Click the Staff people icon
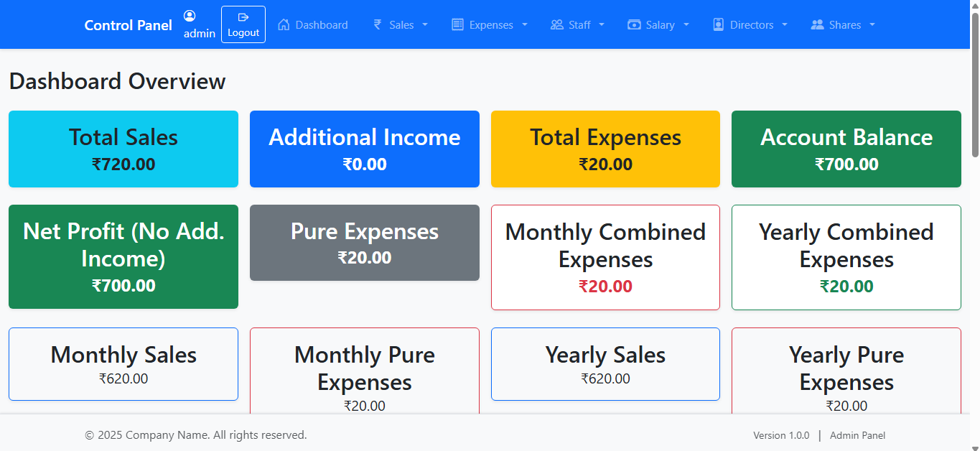980x451 pixels. coord(556,24)
